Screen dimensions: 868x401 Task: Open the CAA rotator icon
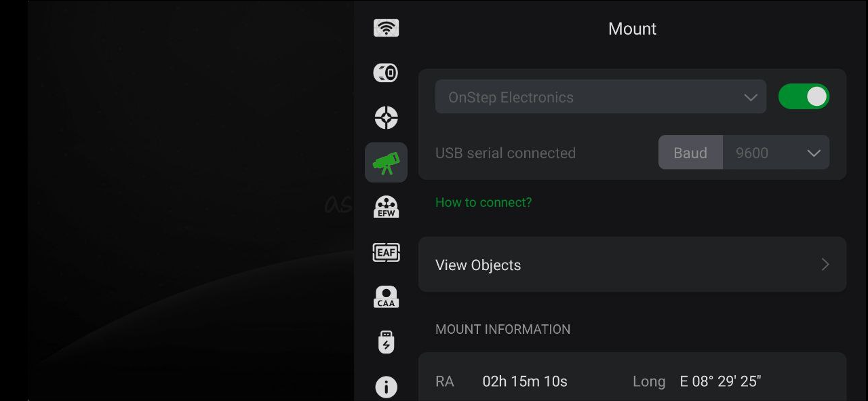coord(386,297)
